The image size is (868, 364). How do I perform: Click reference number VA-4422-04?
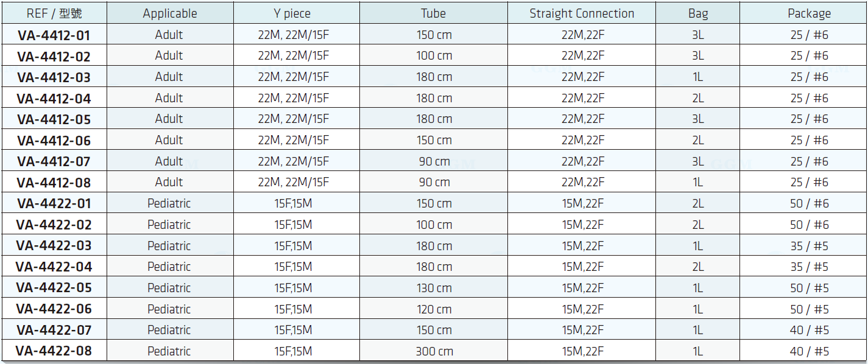54,267
